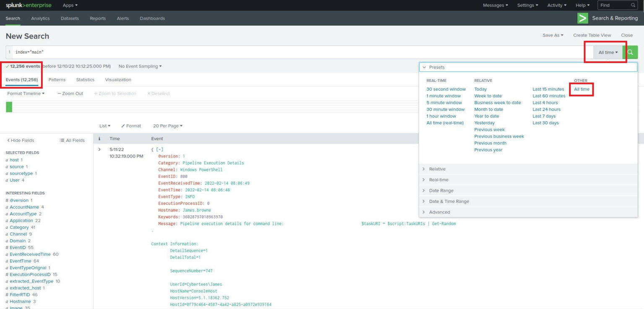
Task: Switch to the Patterns tab
Action: [57, 79]
